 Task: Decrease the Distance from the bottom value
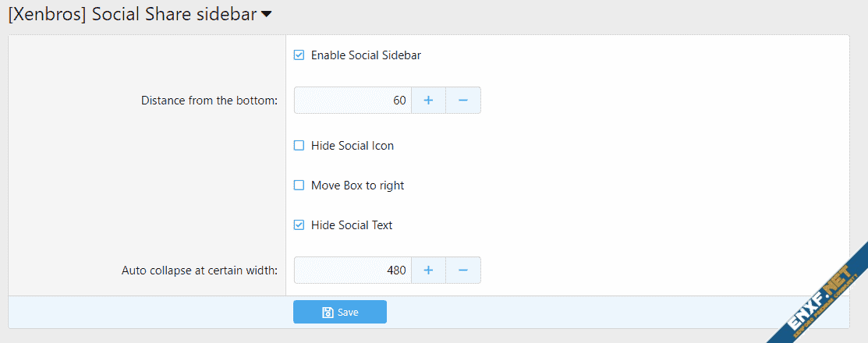pyautogui.click(x=463, y=101)
